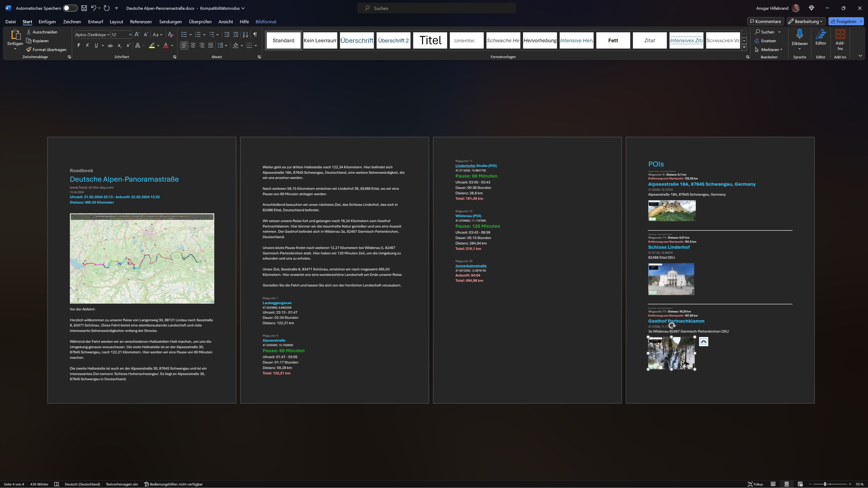Click the layout options icon beside selected picture
Screen dimensions: 868x488
[x=704, y=342]
